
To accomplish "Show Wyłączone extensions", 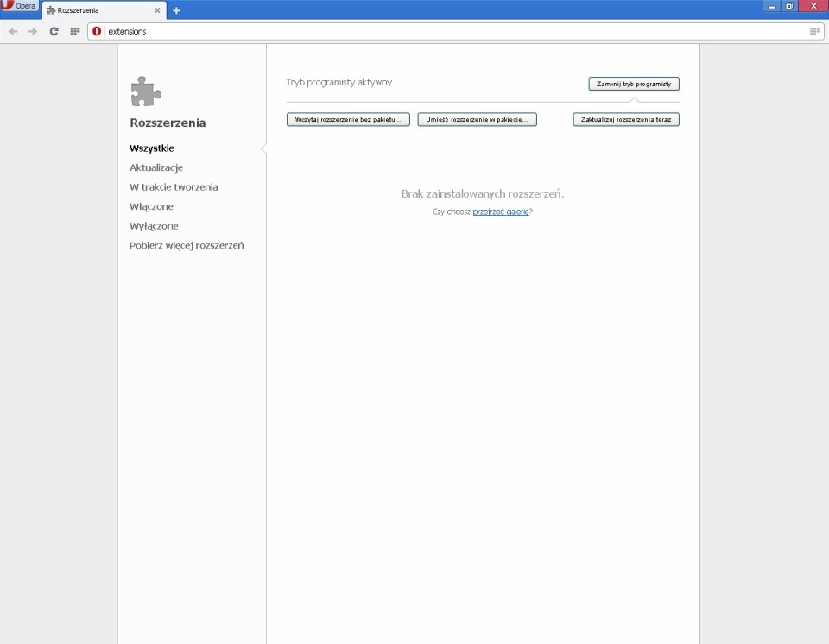I will click(154, 226).
